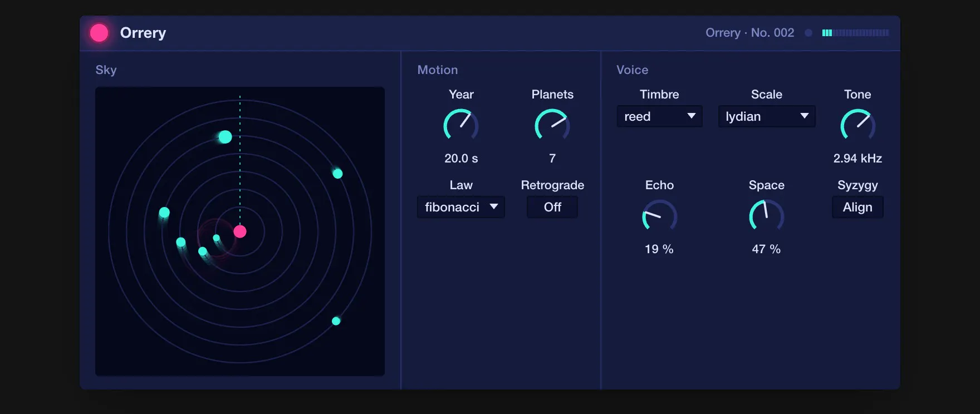Click the Year value "20.0 s"
Viewport: 980px width, 414px height.
[x=461, y=159]
